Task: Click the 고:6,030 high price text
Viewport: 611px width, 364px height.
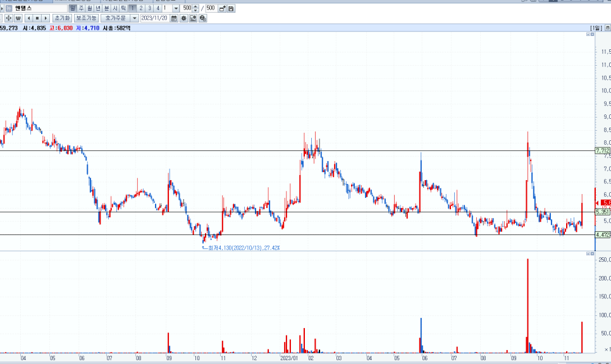Action: pyautogui.click(x=61, y=28)
